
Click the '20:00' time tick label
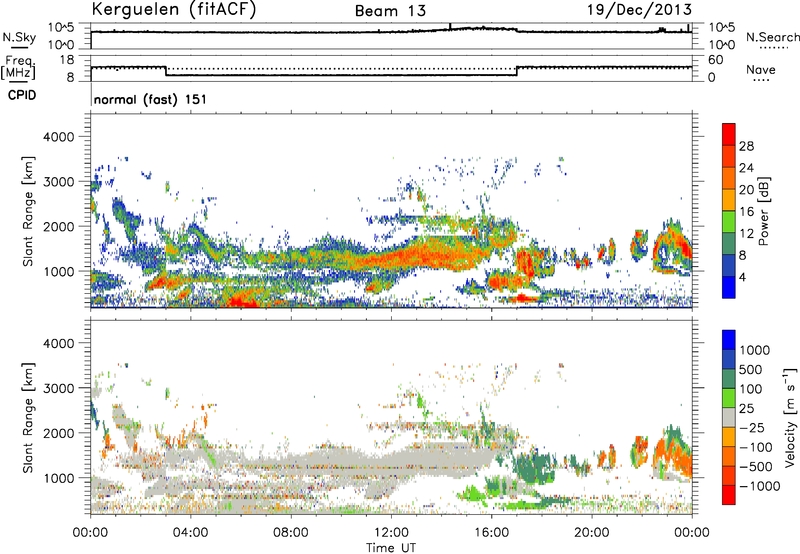coord(592,533)
